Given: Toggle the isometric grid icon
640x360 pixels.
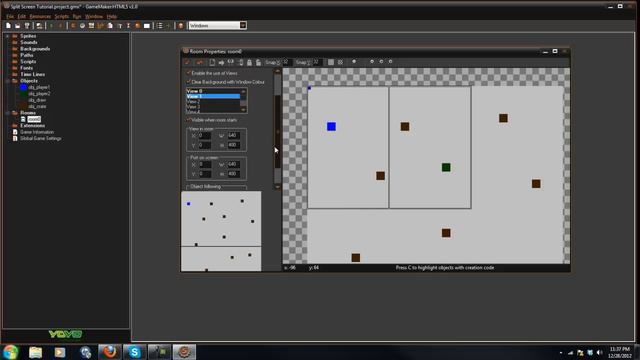Looking at the screenshot, I should 340,62.
